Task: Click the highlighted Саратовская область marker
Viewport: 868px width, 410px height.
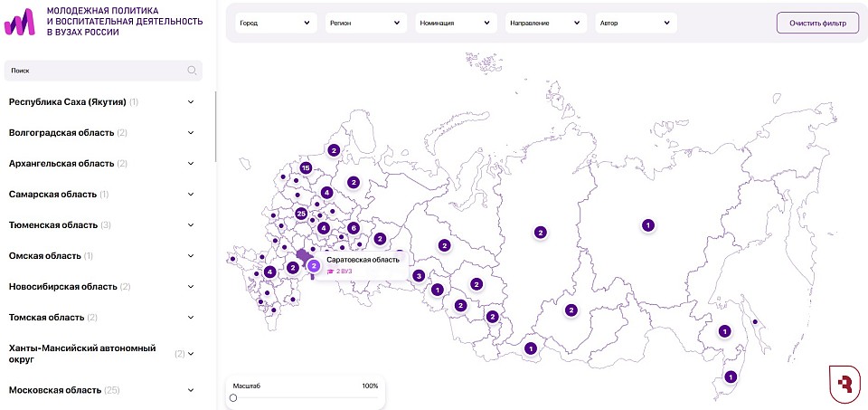Action: point(314,266)
